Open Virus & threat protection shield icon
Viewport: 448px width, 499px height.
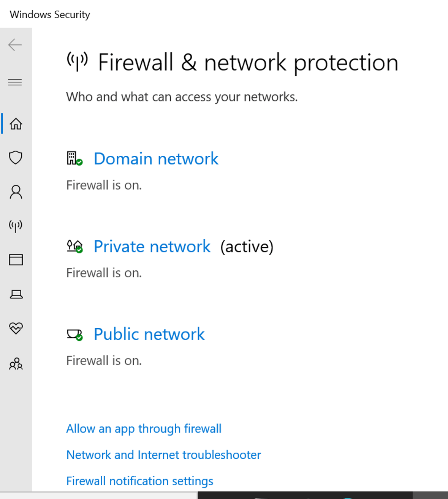click(16, 158)
